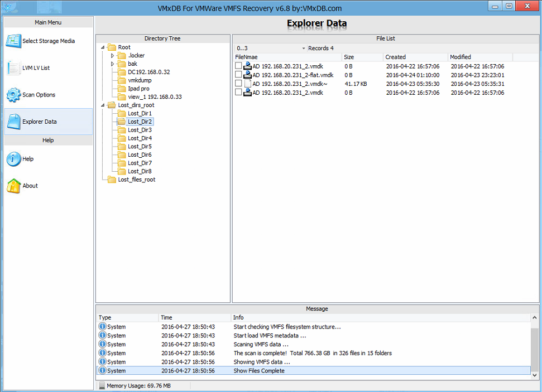Click the disk icon of the last vmdk row
This screenshot has width=542, height=392.
[247, 92]
